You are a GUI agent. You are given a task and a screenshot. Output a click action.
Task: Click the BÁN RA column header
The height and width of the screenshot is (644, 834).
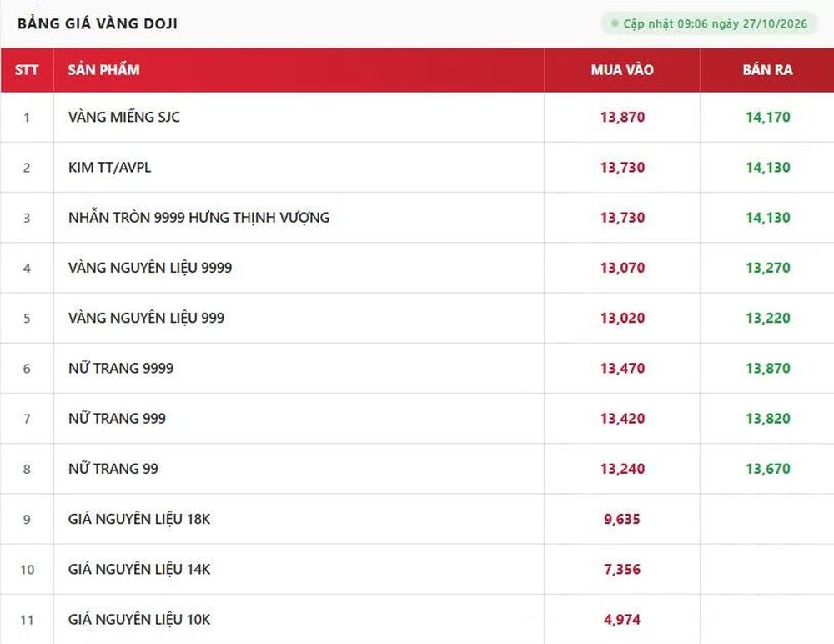point(767,70)
